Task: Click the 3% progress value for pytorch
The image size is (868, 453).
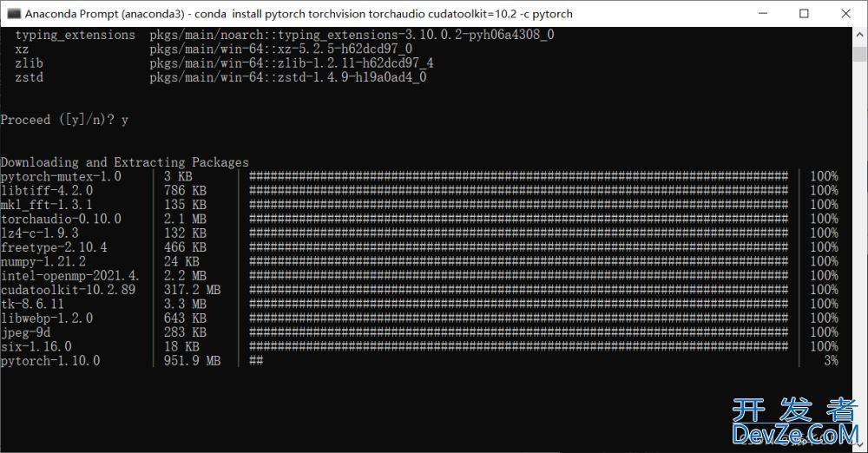Action: click(x=831, y=361)
